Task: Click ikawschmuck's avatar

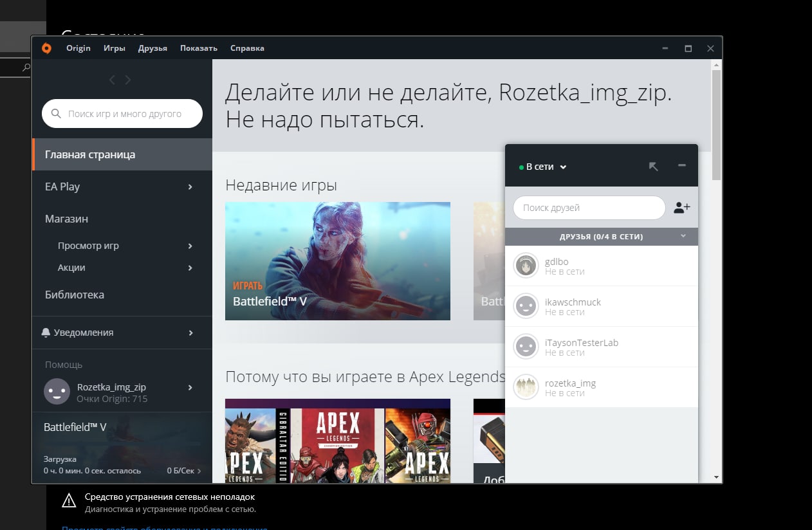Action: point(526,306)
